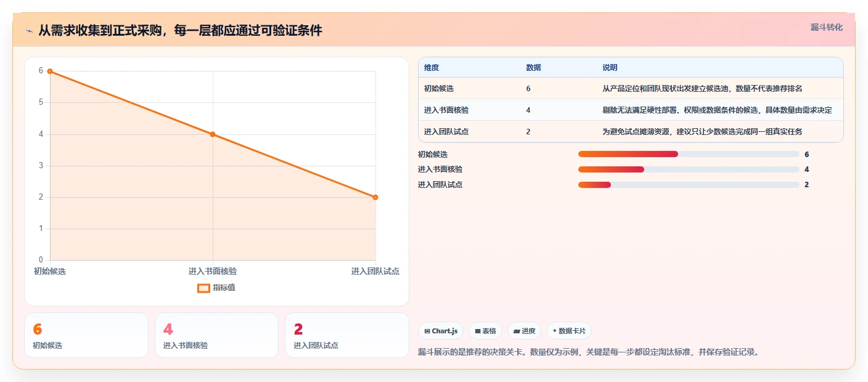Toggle the 指标值 legend swatch
Image resolution: width=868 pixels, height=382 pixels.
tap(203, 288)
